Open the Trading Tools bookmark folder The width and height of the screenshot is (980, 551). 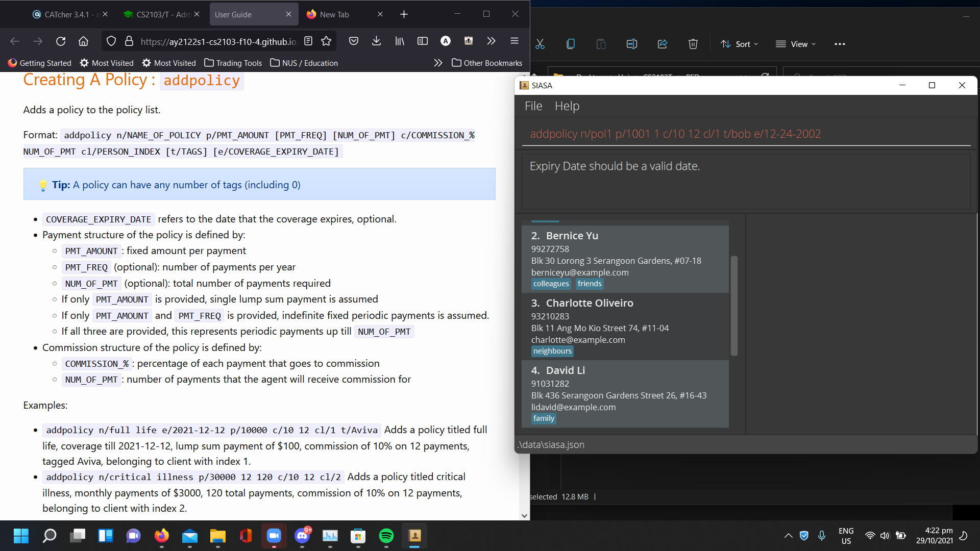tap(233, 63)
